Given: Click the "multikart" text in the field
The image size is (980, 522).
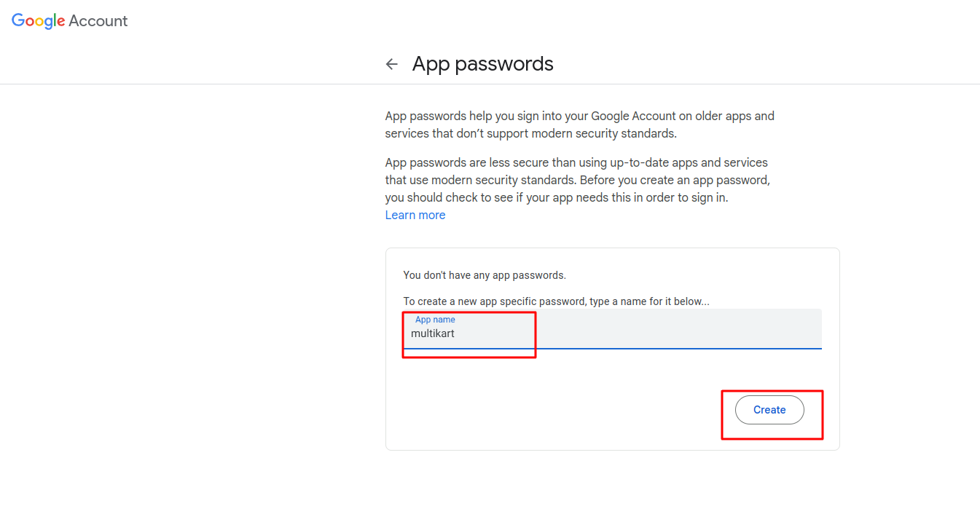Looking at the screenshot, I should pos(433,333).
